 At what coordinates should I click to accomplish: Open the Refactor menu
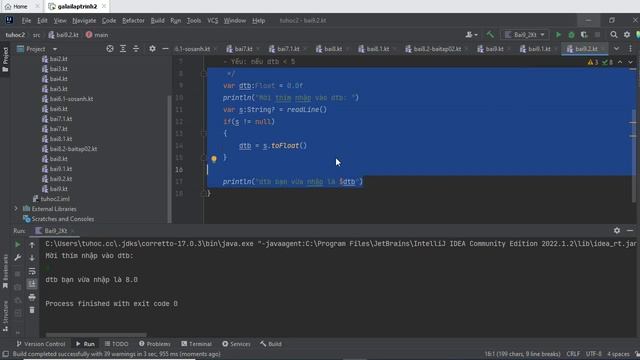point(133,20)
